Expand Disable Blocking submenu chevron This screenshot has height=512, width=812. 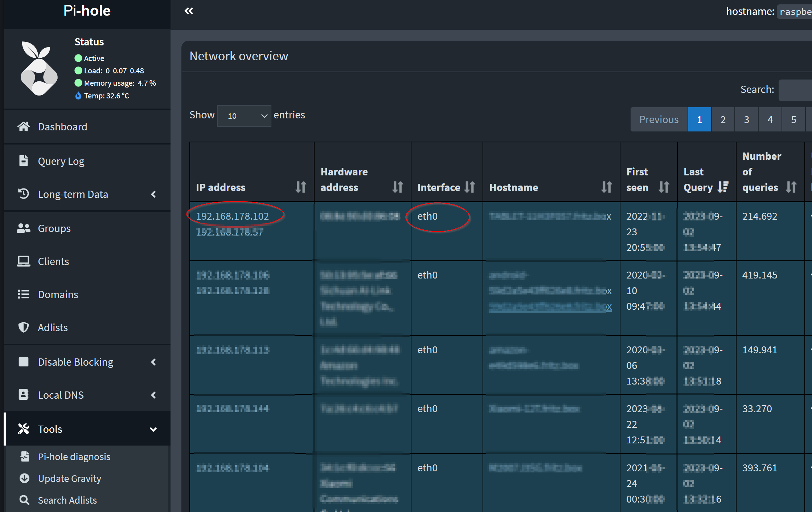click(153, 362)
